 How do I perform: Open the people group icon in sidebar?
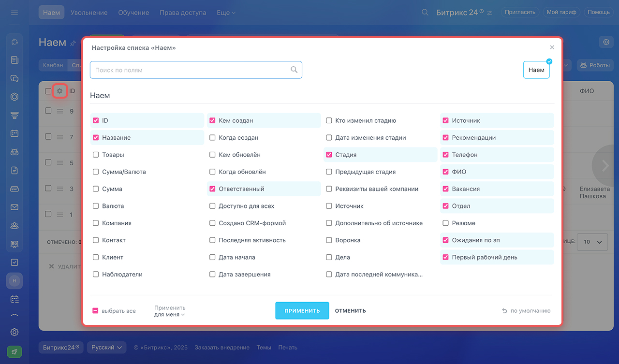[x=15, y=225]
